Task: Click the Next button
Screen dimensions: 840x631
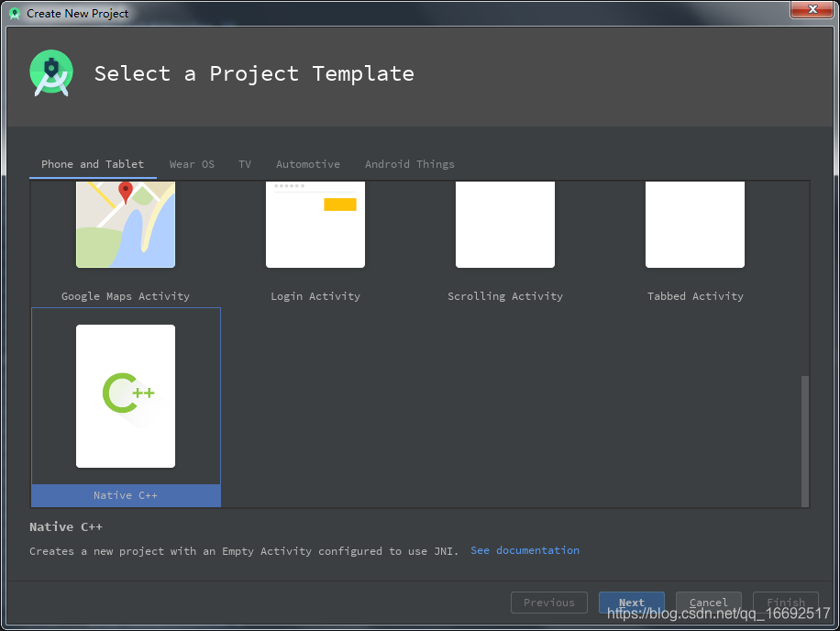Action: [632, 603]
